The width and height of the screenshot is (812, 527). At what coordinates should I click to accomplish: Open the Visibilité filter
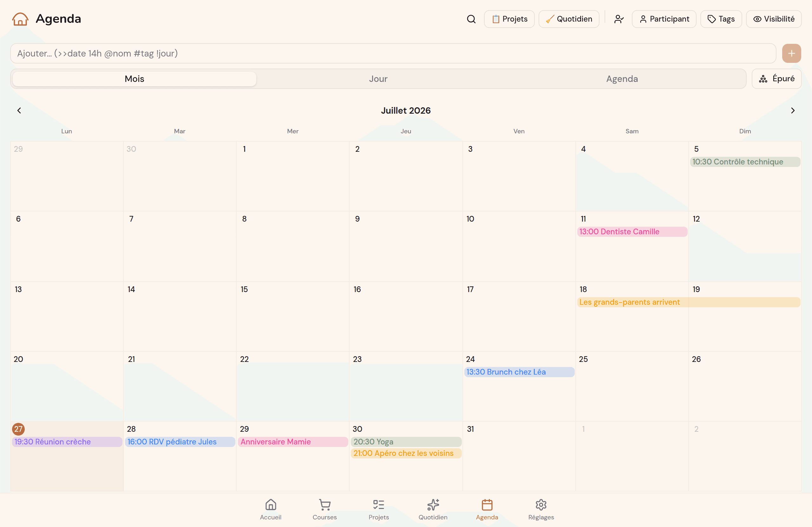773,19
